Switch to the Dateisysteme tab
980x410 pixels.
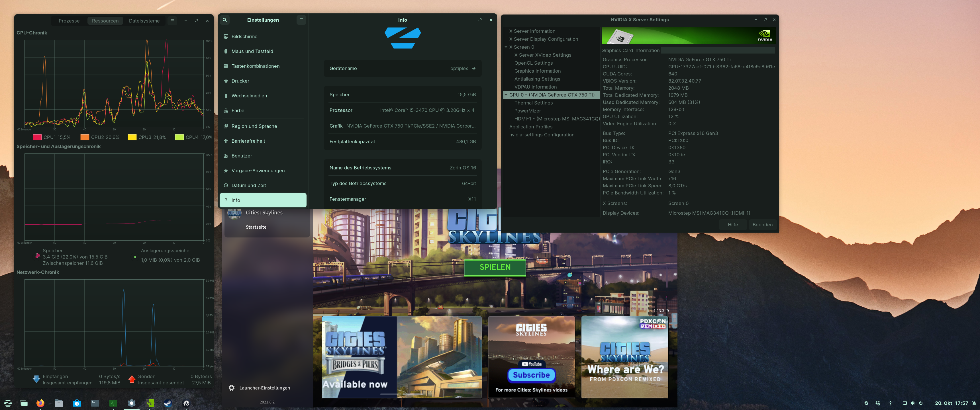(x=144, y=21)
